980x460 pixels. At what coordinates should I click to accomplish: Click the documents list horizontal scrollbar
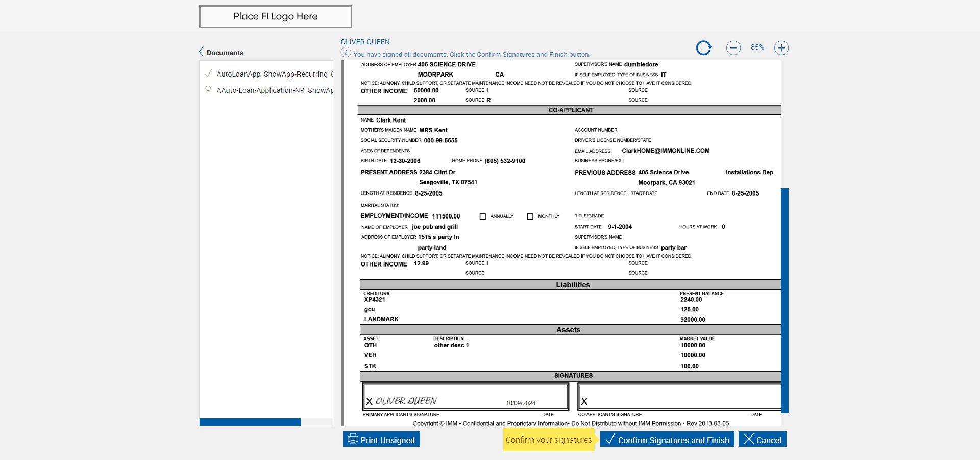(x=250, y=422)
